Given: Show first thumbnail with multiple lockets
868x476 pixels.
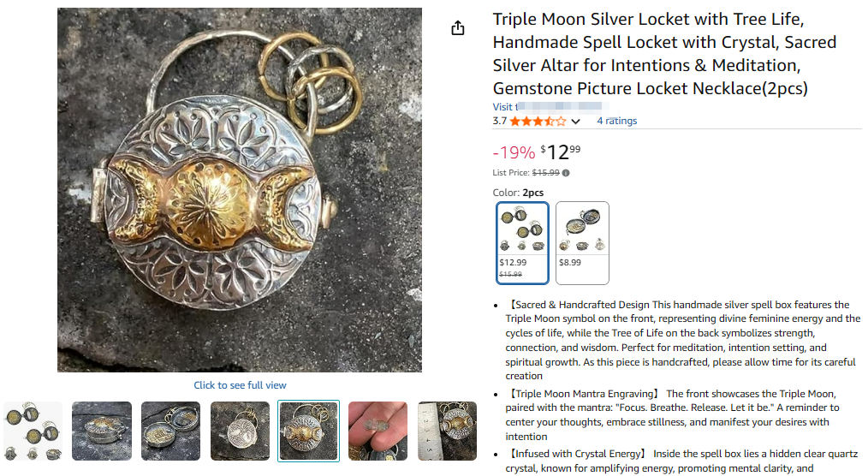Looking at the screenshot, I should [x=33, y=431].
